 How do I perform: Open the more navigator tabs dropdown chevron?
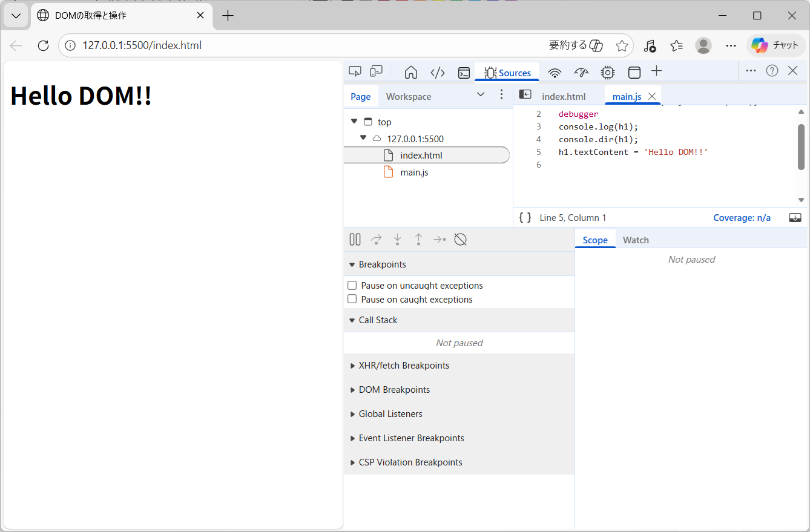click(481, 94)
